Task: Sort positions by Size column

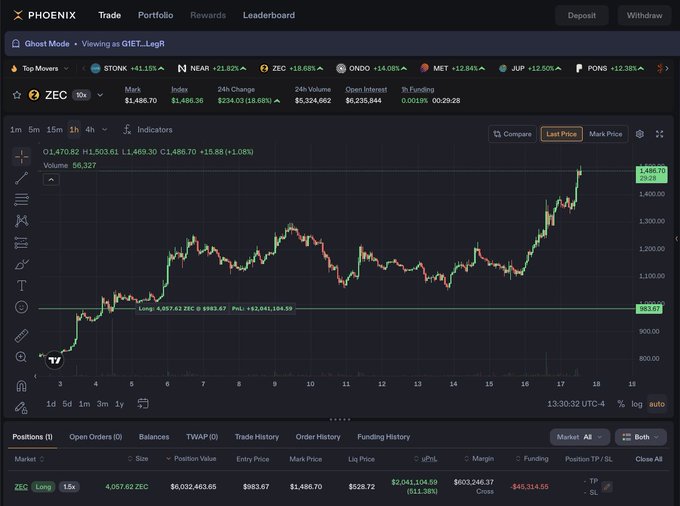Action: [x=138, y=459]
